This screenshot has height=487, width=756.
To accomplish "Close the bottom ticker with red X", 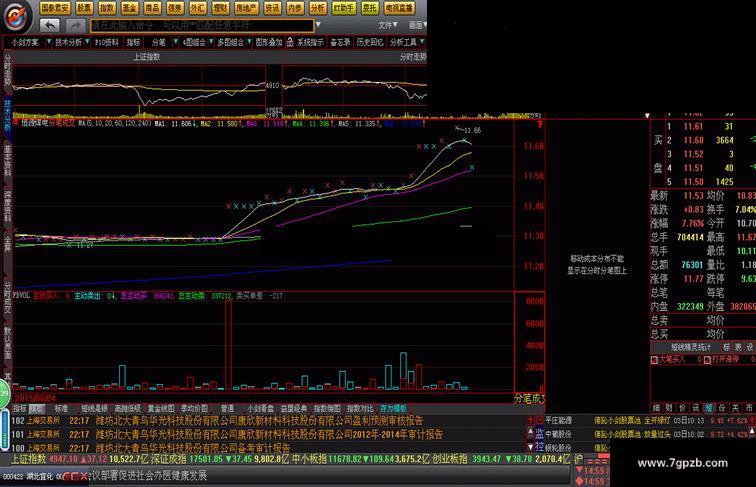I will (84, 476).
